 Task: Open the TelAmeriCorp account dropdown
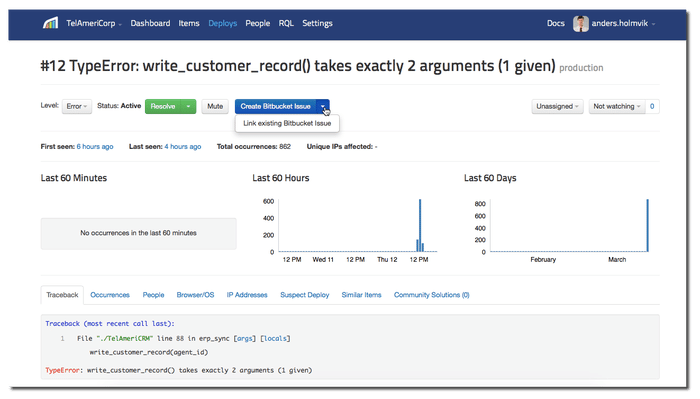pos(94,23)
